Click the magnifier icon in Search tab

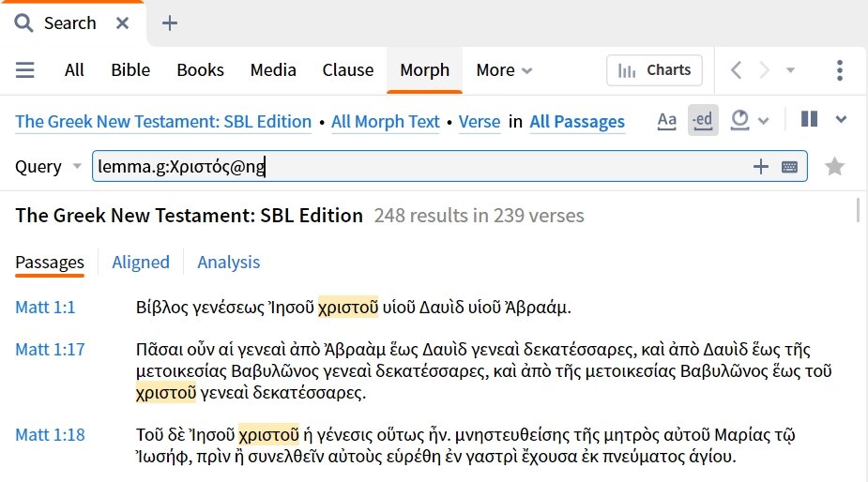[x=23, y=23]
